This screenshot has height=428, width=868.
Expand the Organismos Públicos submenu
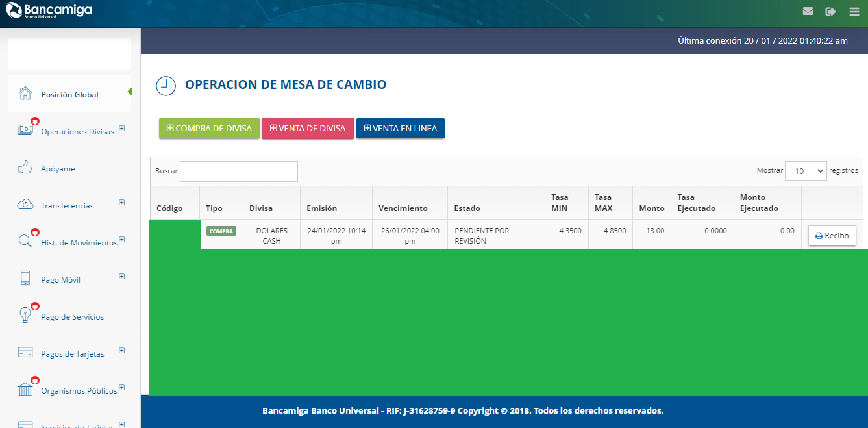pyautogui.click(x=121, y=388)
